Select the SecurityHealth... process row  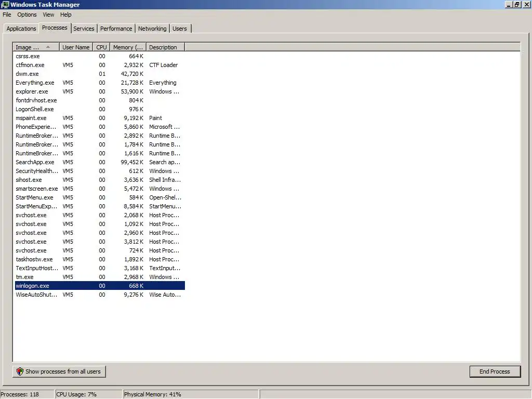[x=100, y=171]
